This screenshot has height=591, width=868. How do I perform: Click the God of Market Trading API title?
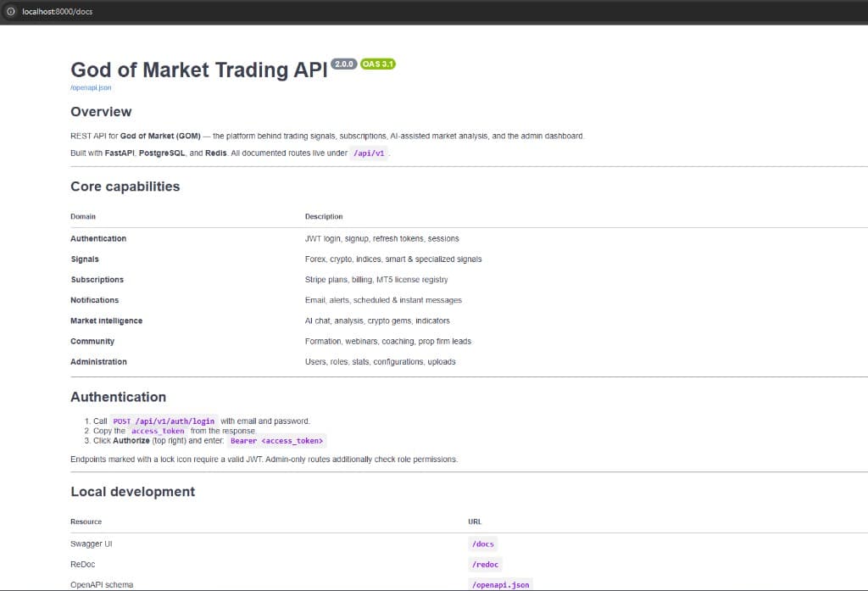point(199,70)
